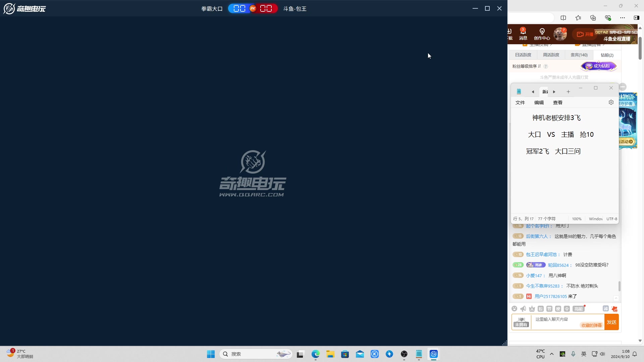Open Notepad settings gear icon

pos(611,102)
